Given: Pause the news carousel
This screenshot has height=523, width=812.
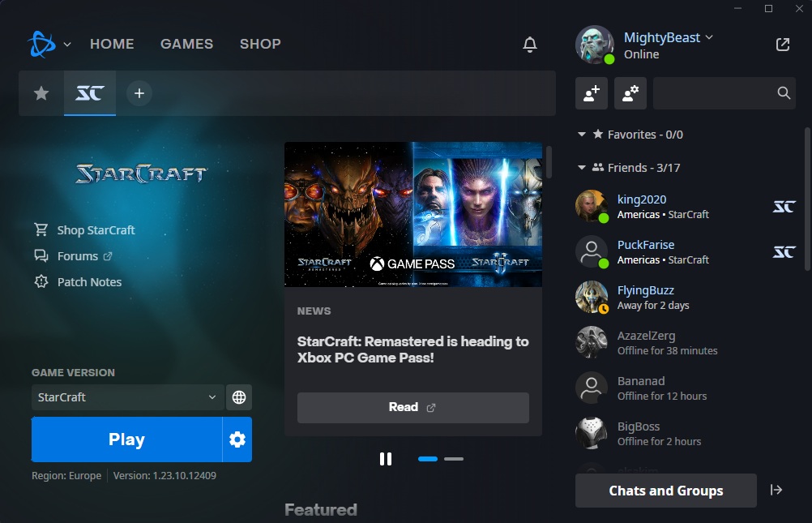Looking at the screenshot, I should point(385,459).
